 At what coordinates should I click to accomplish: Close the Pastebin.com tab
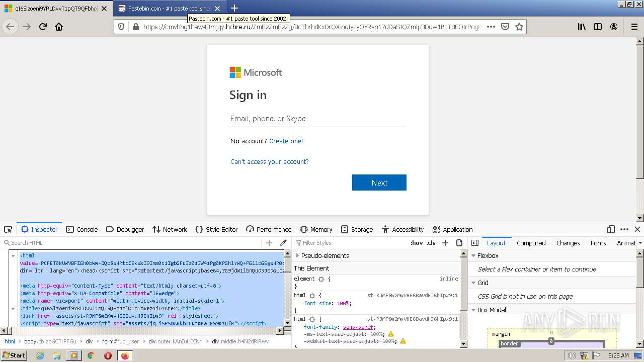(217, 9)
